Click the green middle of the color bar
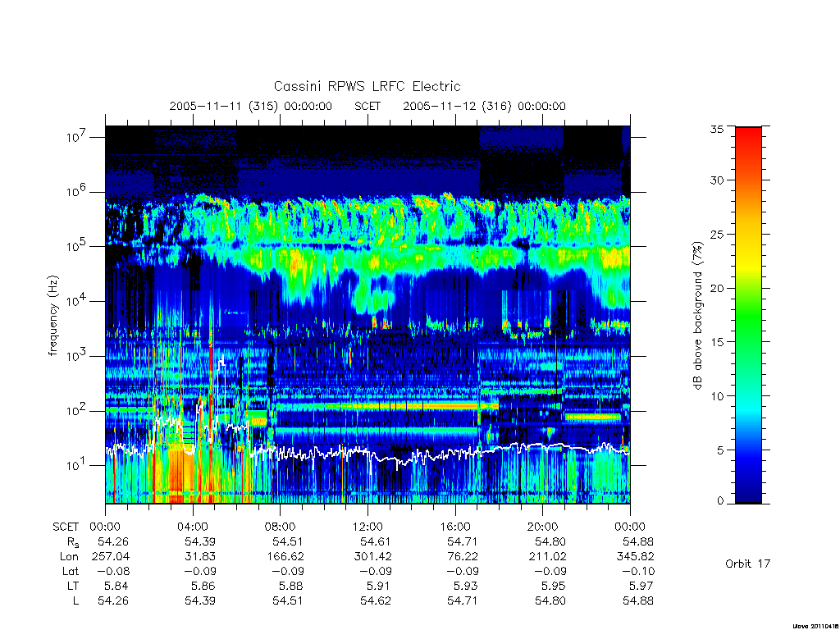Viewport: 840px width, 630px height. (748, 316)
